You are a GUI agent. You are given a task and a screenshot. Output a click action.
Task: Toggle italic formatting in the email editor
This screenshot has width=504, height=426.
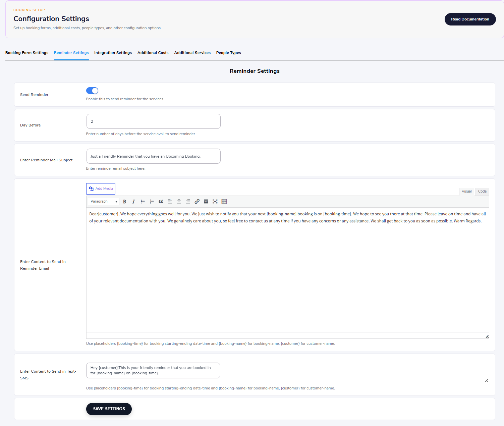[x=133, y=202]
